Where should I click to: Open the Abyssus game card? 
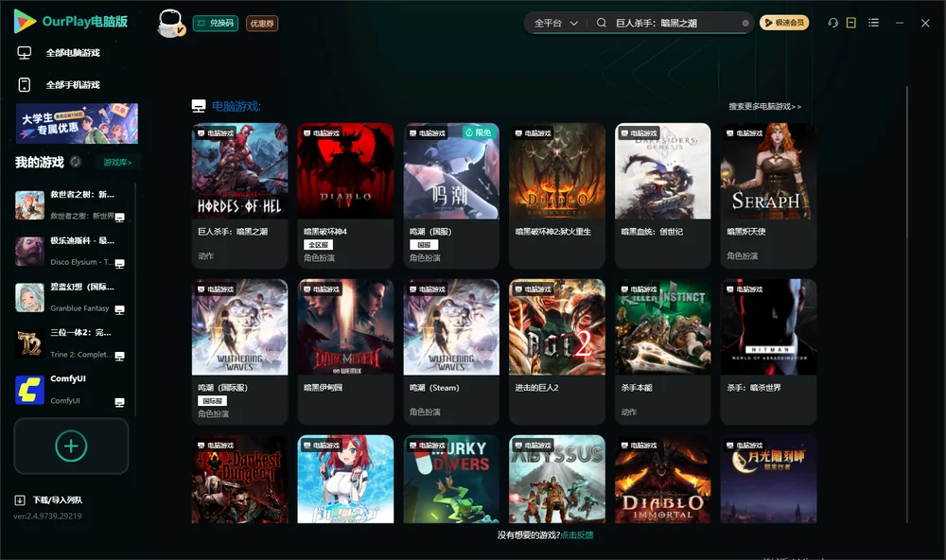click(x=557, y=480)
